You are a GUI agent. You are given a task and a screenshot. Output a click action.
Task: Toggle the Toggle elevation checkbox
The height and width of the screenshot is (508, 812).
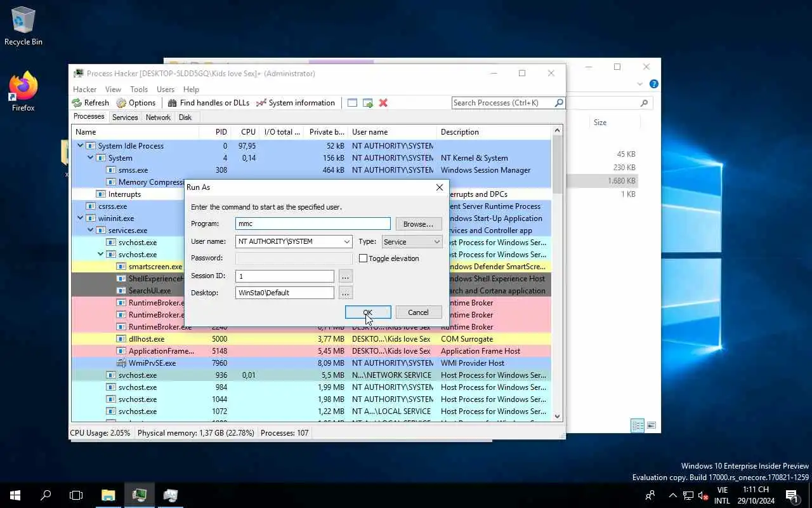coord(363,258)
